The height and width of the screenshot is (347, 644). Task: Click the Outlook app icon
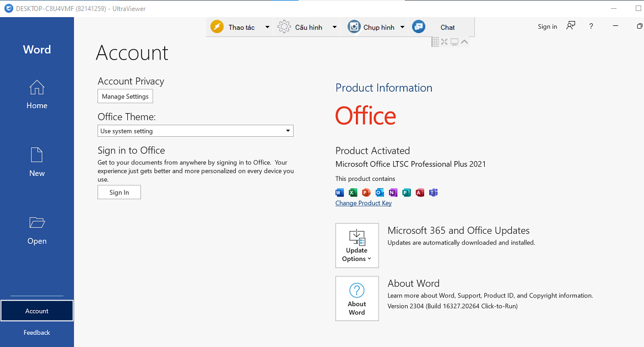380,193
